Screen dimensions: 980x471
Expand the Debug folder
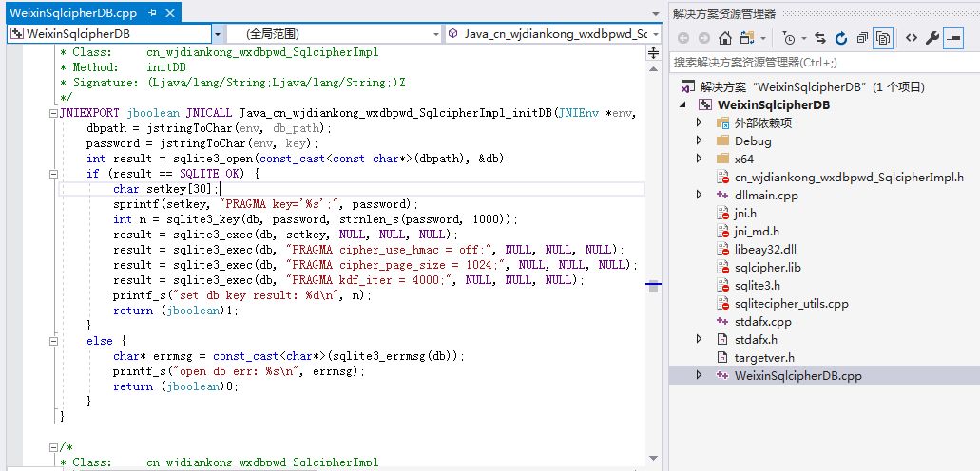pyautogui.click(x=700, y=141)
